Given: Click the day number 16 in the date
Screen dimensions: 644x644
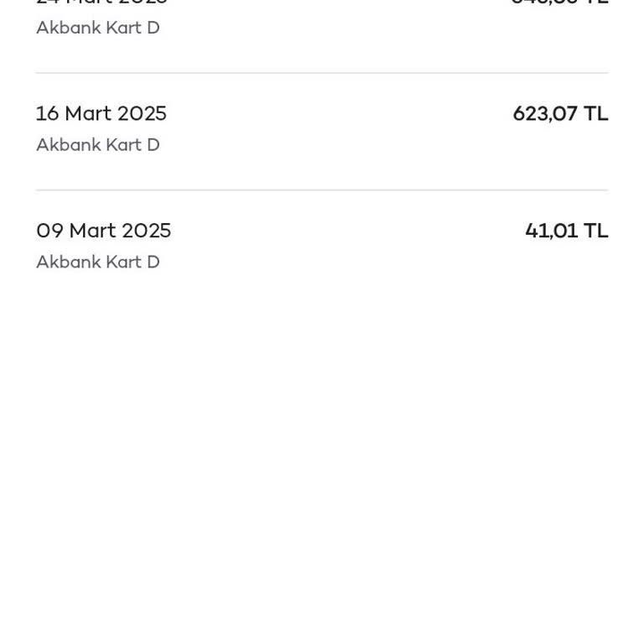Looking at the screenshot, I should point(47,114).
